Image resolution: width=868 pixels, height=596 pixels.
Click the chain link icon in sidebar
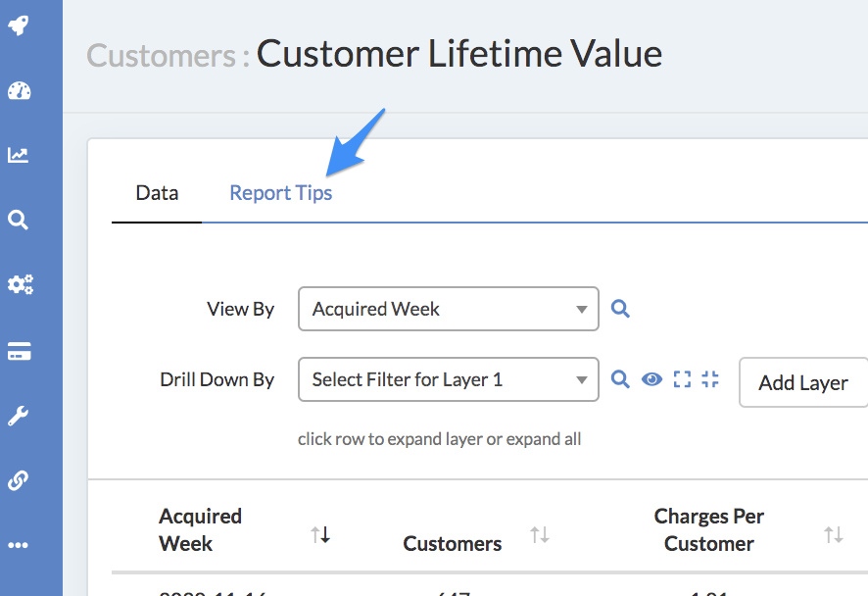pos(19,480)
